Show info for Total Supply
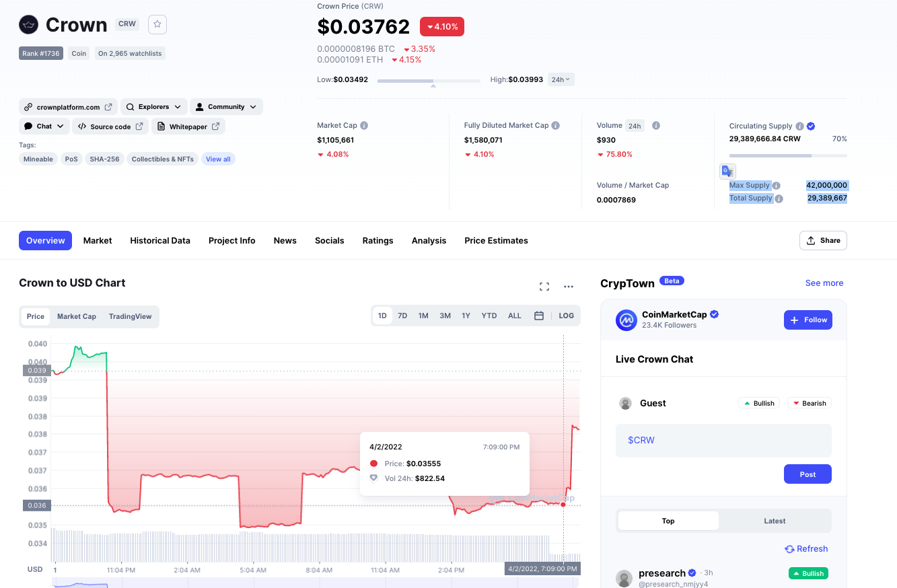897x588 pixels. click(x=779, y=199)
